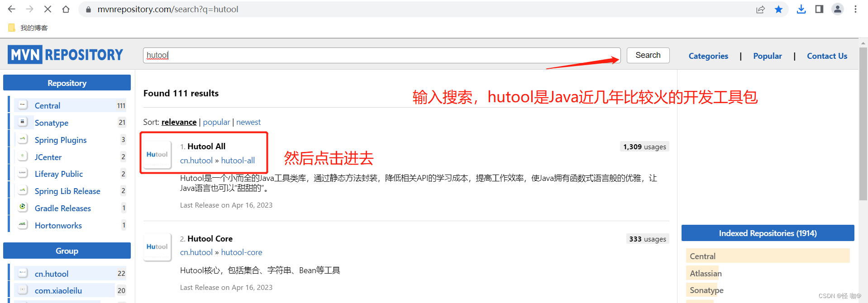The height and width of the screenshot is (303, 868).
Task: Open the browser profile menu
Action: pos(838,9)
